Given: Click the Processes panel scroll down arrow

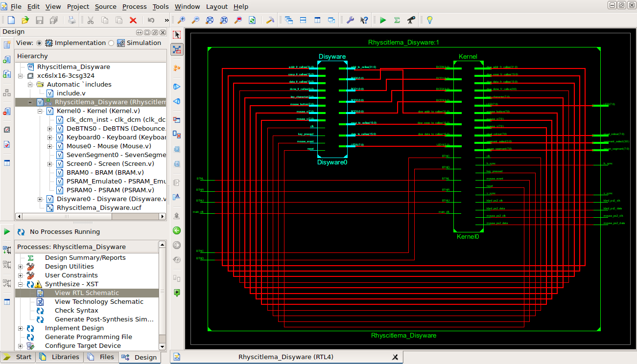Looking at the screenshot, I should point(163,346).
